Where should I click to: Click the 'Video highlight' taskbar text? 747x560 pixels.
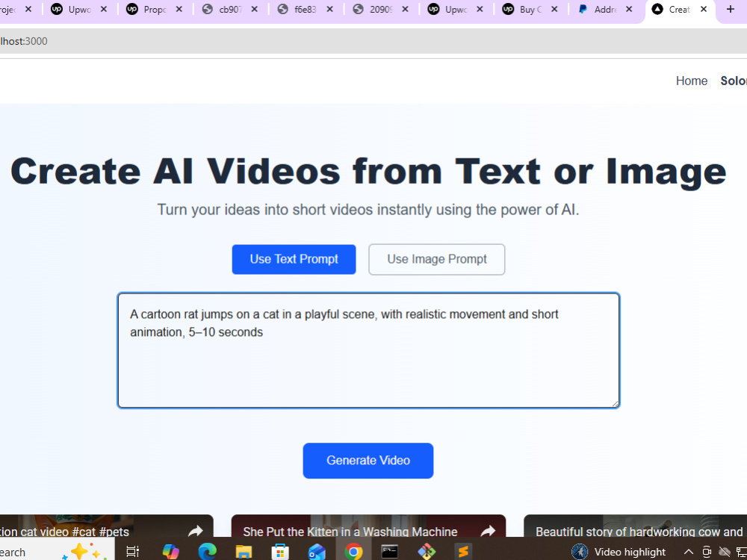(x=630, y=552)
